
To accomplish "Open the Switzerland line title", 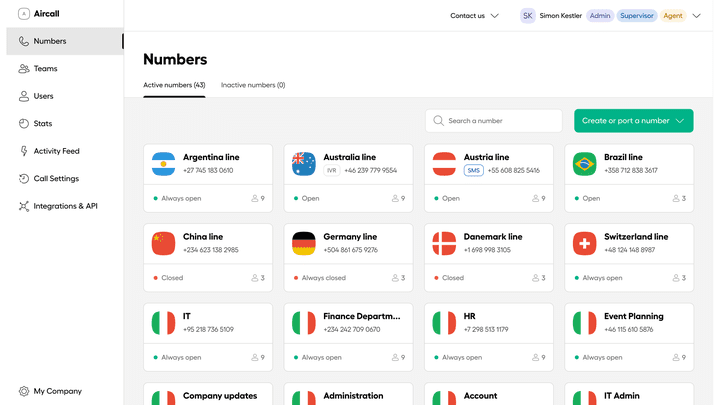I will click(x=636, y=236).
